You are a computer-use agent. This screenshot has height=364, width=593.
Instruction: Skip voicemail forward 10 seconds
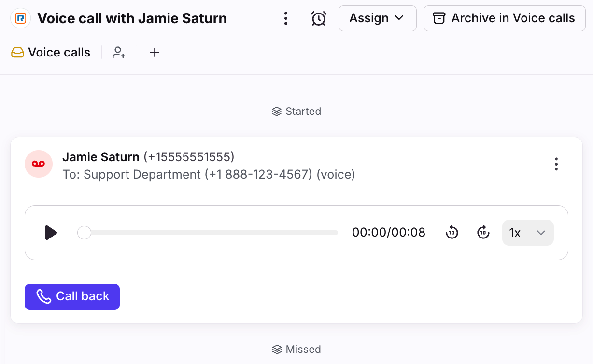pos(483,233)
